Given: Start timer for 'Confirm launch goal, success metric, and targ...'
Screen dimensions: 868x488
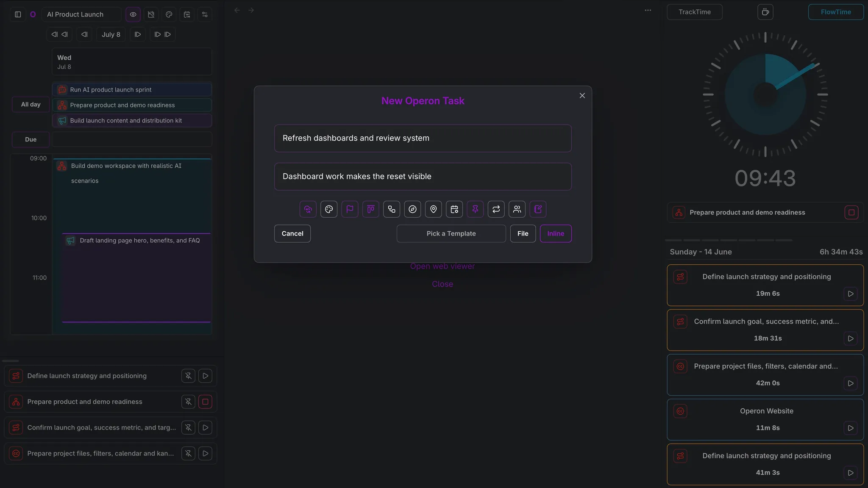Looking at the screenshot, I should click(206, 427).
